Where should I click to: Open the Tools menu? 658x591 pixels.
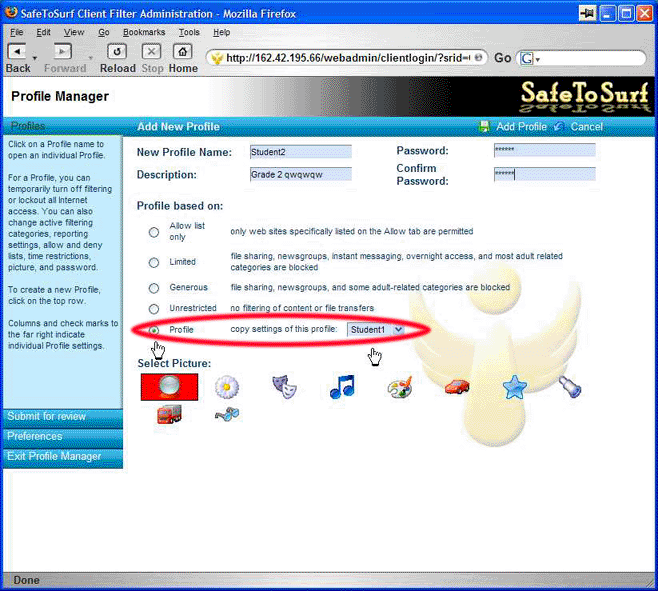(x=189, y=32)
